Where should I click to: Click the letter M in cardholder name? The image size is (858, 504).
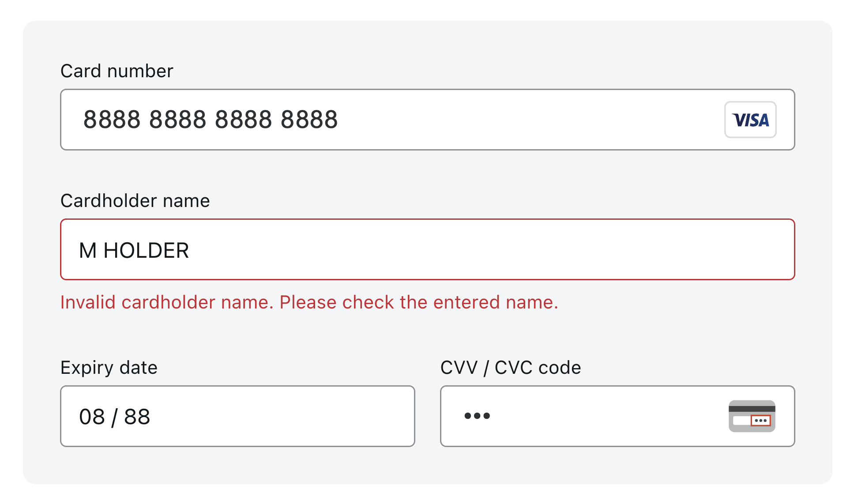(x=88, y=251)
